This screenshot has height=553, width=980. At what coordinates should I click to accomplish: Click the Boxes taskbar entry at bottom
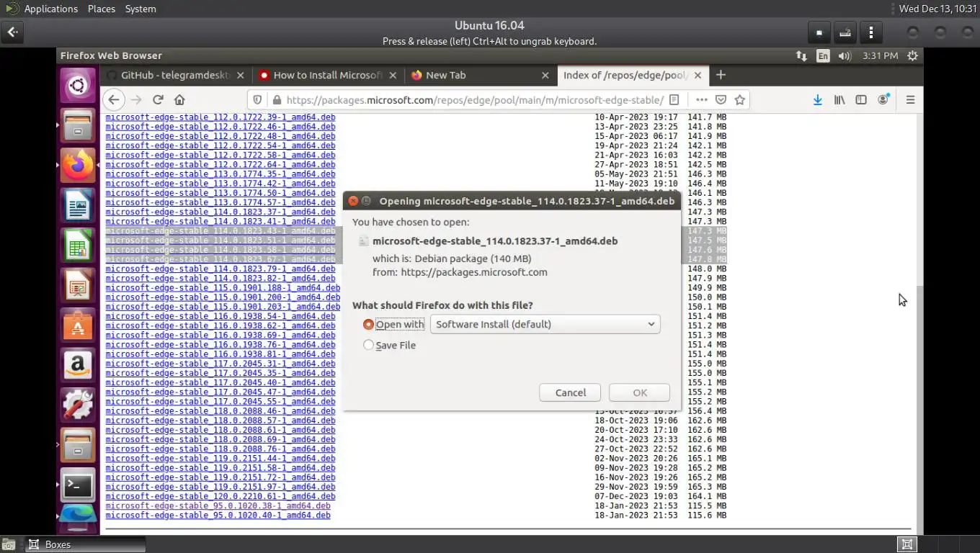click(85, 544)
